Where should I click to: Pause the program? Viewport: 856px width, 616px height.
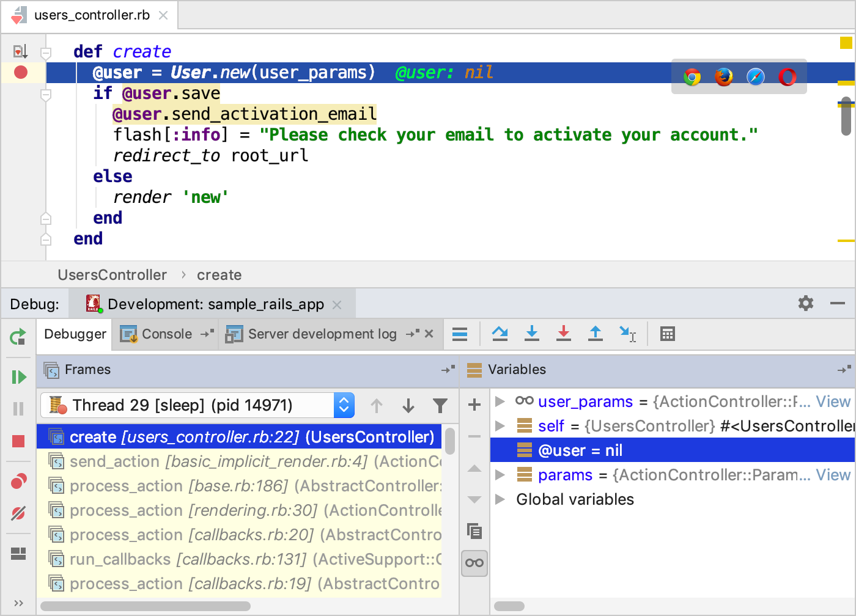[x=18, y=409]
